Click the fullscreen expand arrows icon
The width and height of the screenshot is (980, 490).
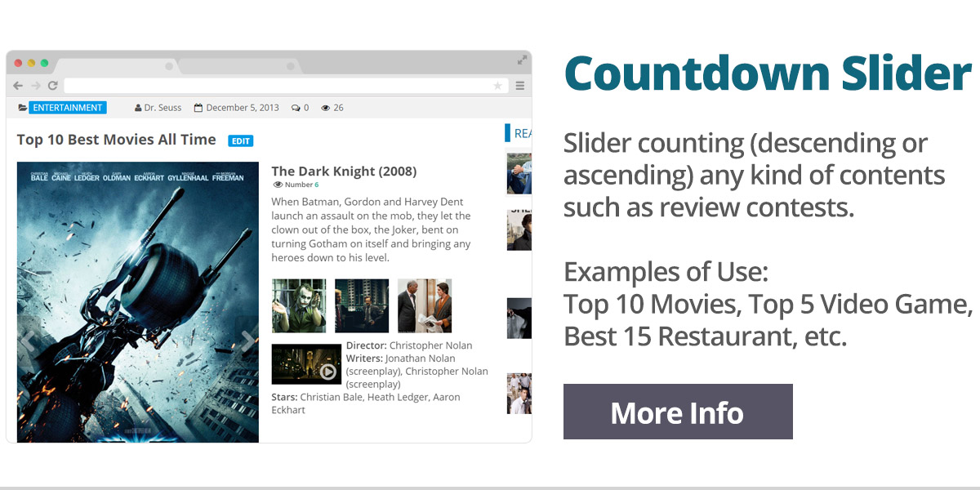(x=522, y=60)
